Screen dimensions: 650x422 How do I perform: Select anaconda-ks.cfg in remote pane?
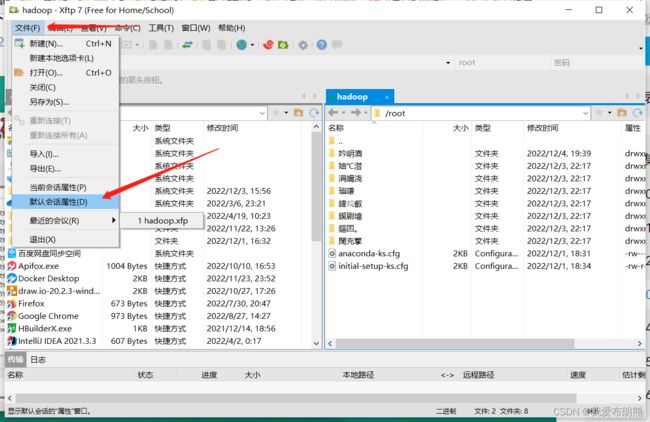click(x=369, y=254)
